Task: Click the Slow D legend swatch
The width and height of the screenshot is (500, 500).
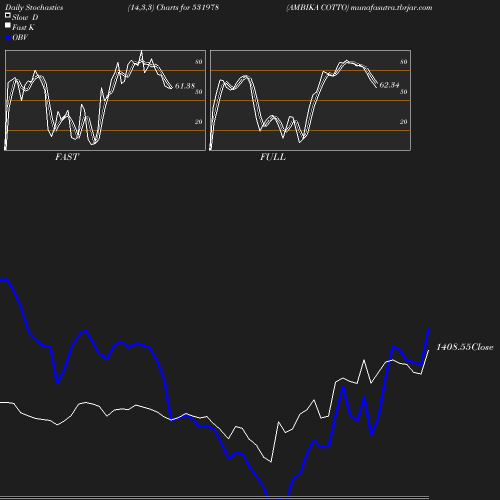Action: click(8, 15)
